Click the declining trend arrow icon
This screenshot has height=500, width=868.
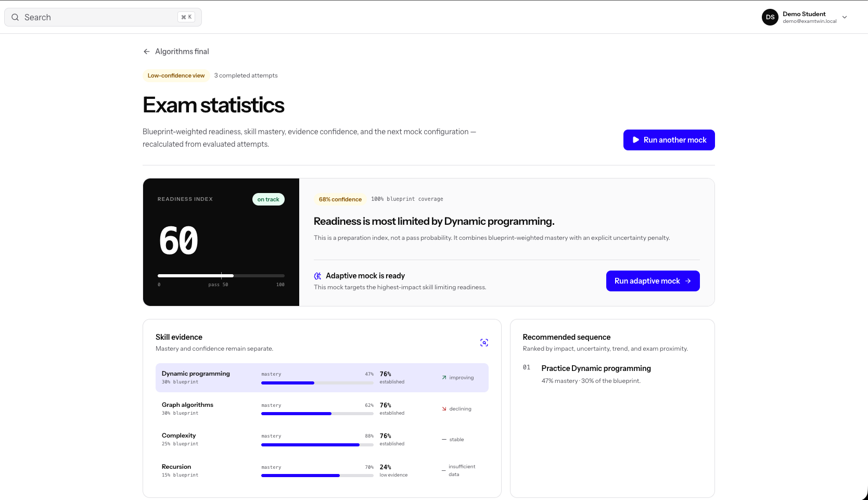[444, 409]
